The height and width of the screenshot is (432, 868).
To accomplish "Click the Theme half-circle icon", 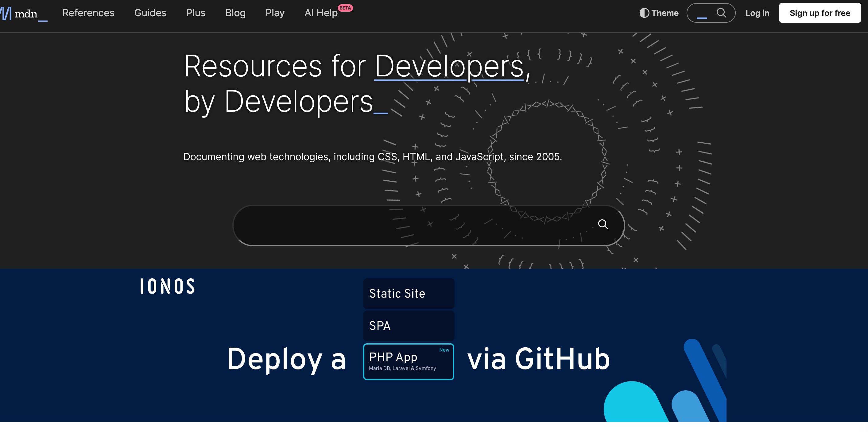I will (x=644, y=13).
